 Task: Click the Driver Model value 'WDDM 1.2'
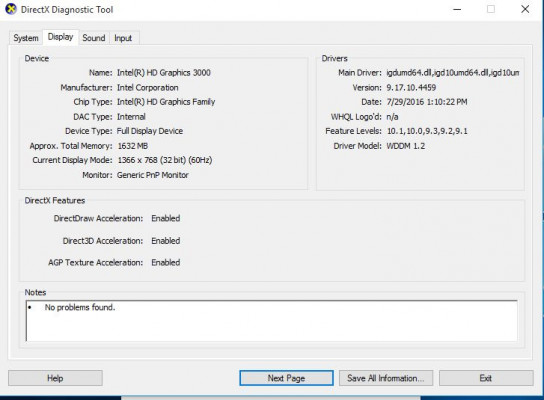click(x=406, y=146)
